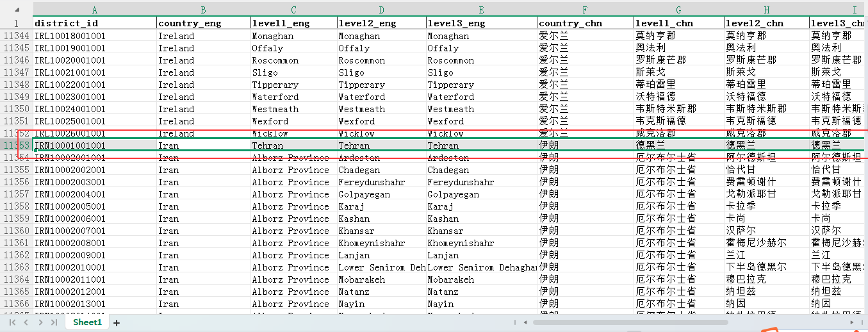Image resolution: width=868 pixels, height=332 pixels.
Task: Select row header 11366
Action: click(17, 304)
